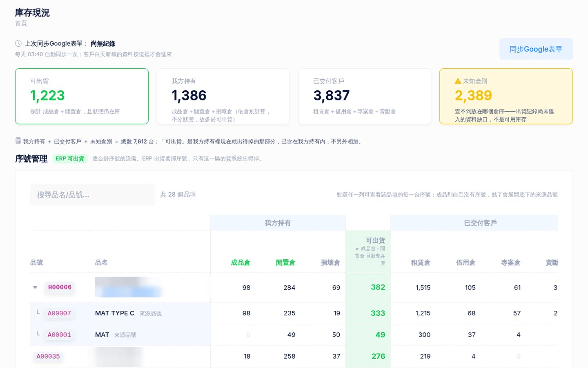This screenshot has width=588, height=368.
Task: Click the clock icon beside last sync
Action: point(18,43)
